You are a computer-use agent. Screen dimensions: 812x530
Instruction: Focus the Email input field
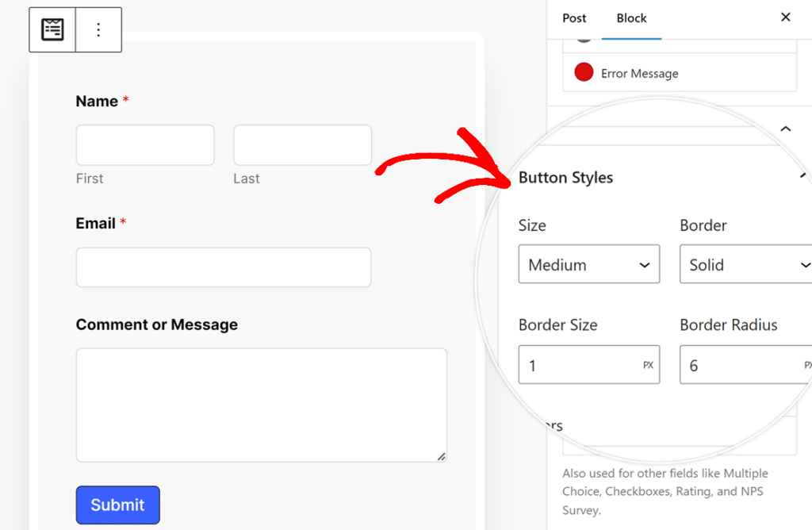tap(223, 267)
